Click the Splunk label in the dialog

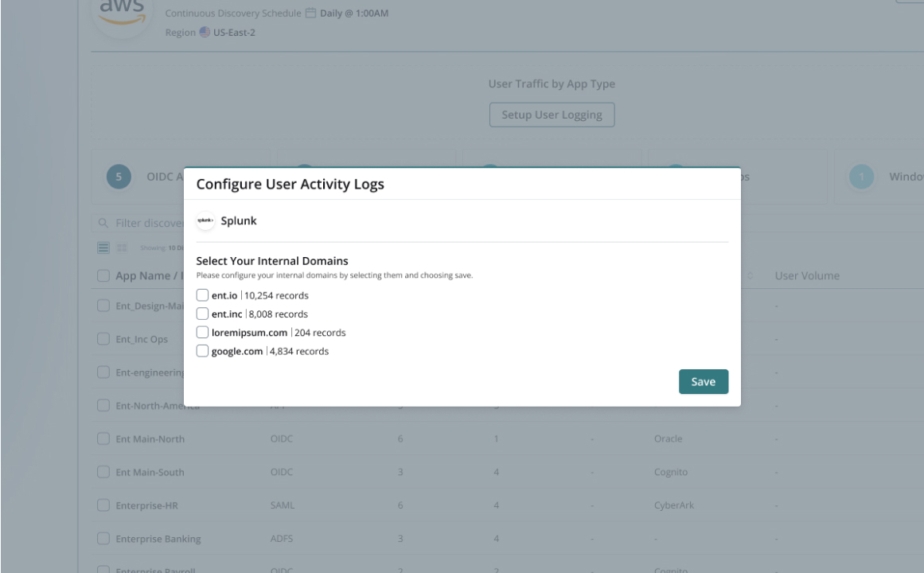tap(239, 220)
